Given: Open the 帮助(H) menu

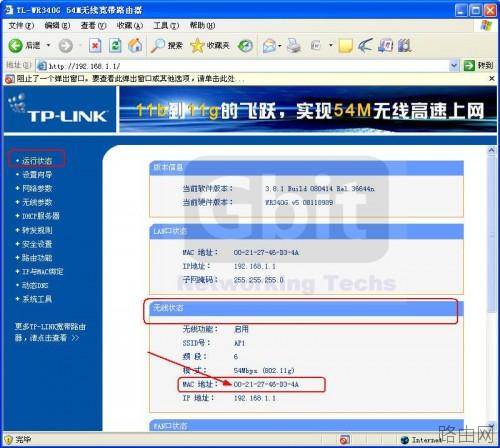Looking at the screenshot, I should click(x=202, y=26).
